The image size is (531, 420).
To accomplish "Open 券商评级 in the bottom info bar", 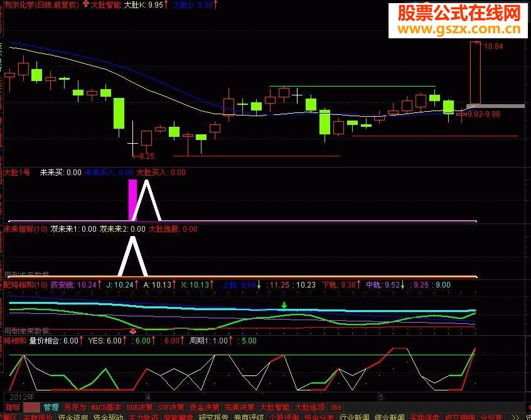I will pyautogui.click(x=249, y=417).
